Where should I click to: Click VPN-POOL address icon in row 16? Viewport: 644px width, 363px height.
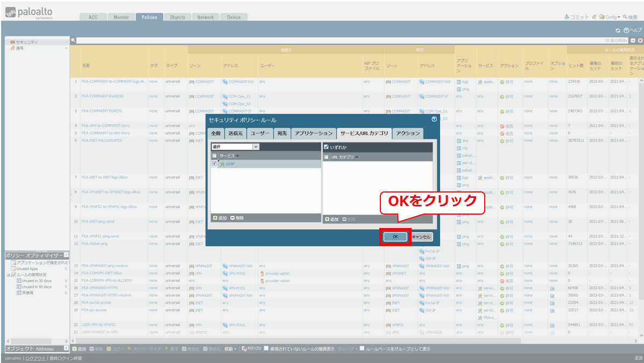[x=225, y=288]
